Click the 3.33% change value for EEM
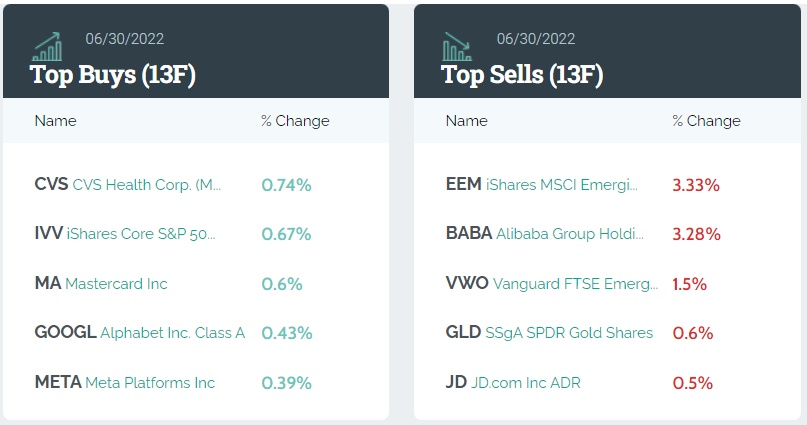This screenshot has width=807, height=425. [696, 185]
